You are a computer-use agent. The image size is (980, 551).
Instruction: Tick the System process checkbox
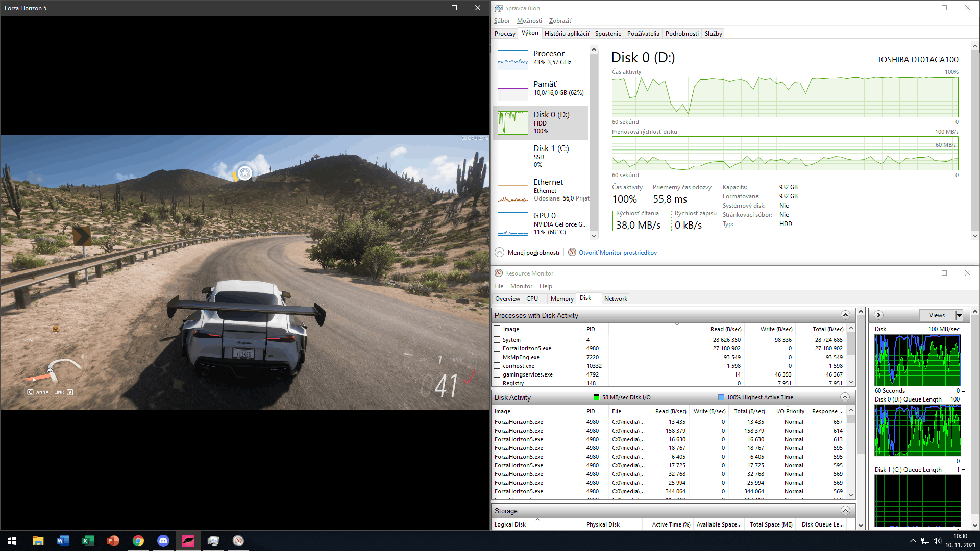(x=497, y=340)
